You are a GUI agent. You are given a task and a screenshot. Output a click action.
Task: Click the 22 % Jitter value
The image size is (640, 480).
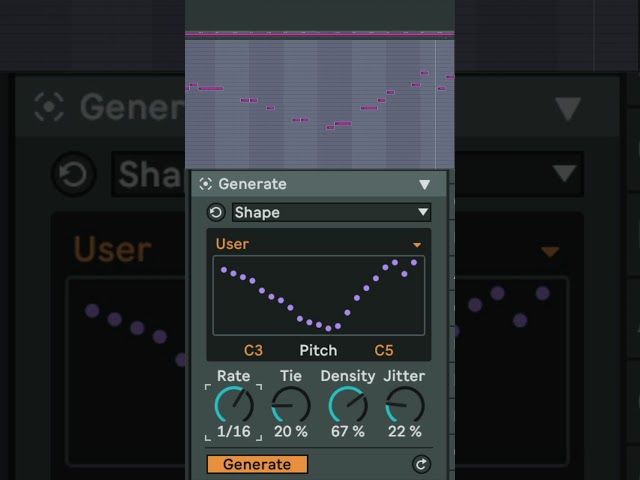click(405, 431)
